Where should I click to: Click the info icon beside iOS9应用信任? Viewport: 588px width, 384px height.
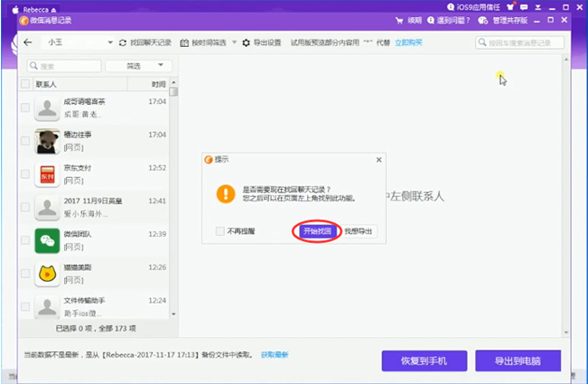(x=451, y=6)
